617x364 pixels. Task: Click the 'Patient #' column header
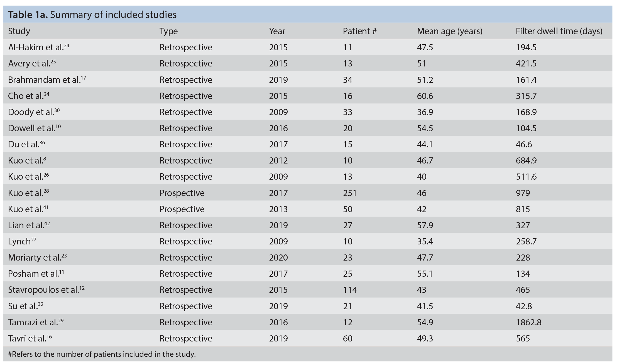point(359,31)
